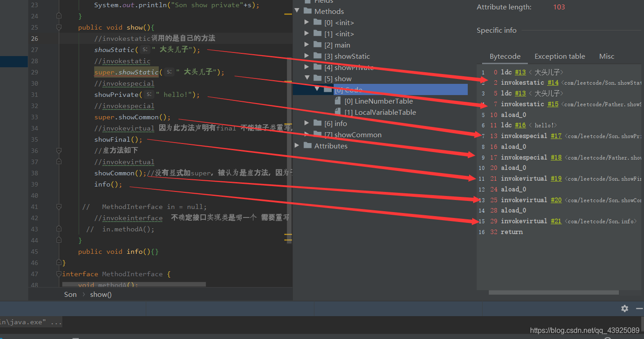Click folder icon beside [3] showStatic
The height and width of the screenshot is (339, 644).
click(318, 56)
